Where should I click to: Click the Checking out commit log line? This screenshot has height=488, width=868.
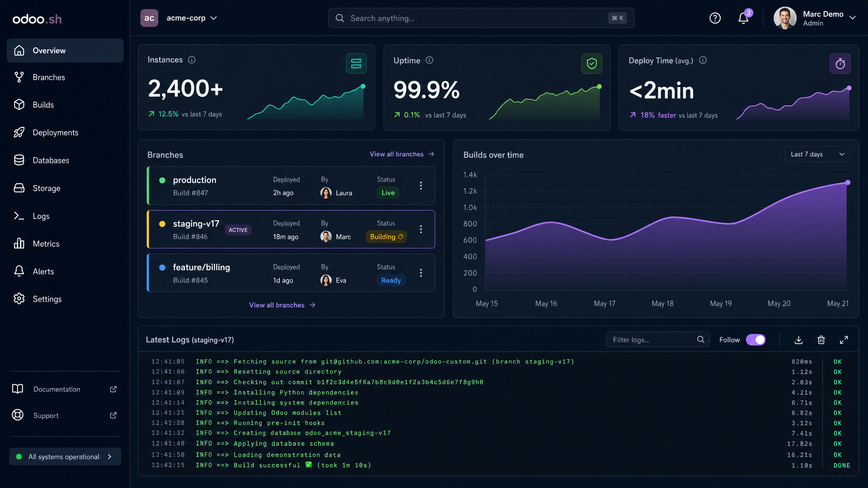pyautogui.click(x=500, y=382)
